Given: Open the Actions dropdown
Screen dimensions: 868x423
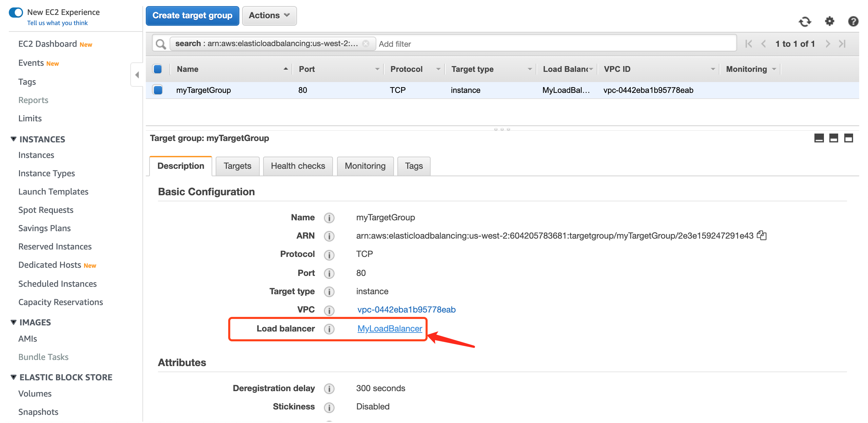Looking at the screenshot, I should coord(269,16).
